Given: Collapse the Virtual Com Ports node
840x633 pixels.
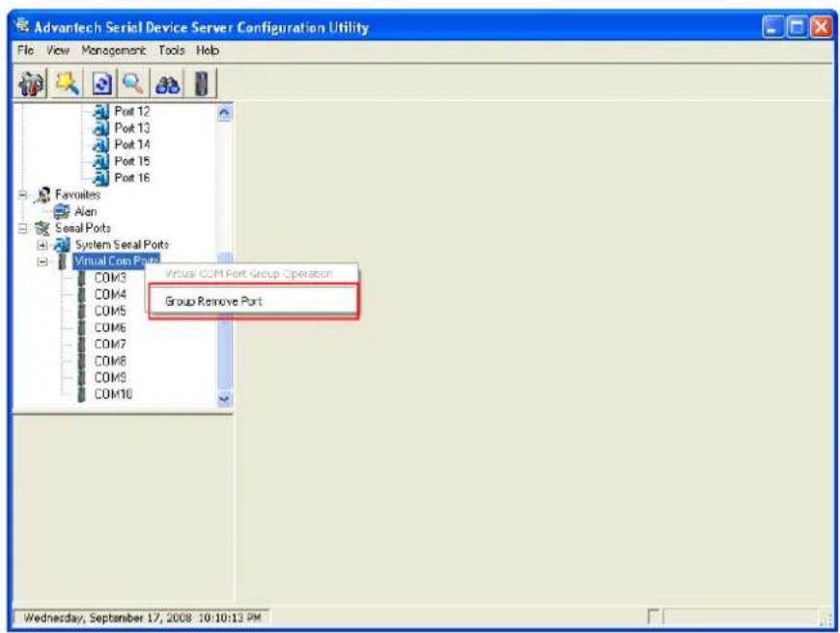Looking at the screenshot, I should coord(42,261).
